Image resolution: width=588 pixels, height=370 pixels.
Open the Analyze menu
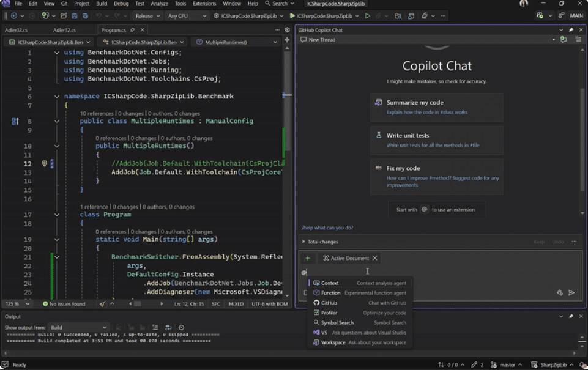(159, 4)
